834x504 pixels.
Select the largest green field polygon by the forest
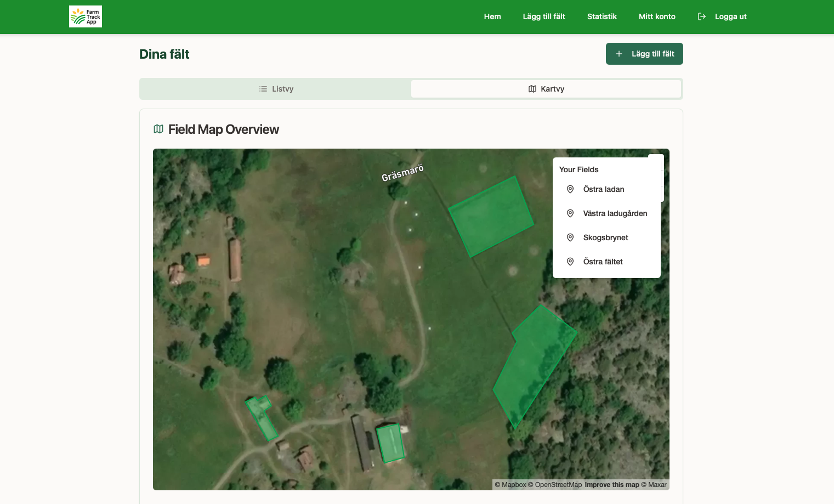pyautogui.click(x=534, y=365)
